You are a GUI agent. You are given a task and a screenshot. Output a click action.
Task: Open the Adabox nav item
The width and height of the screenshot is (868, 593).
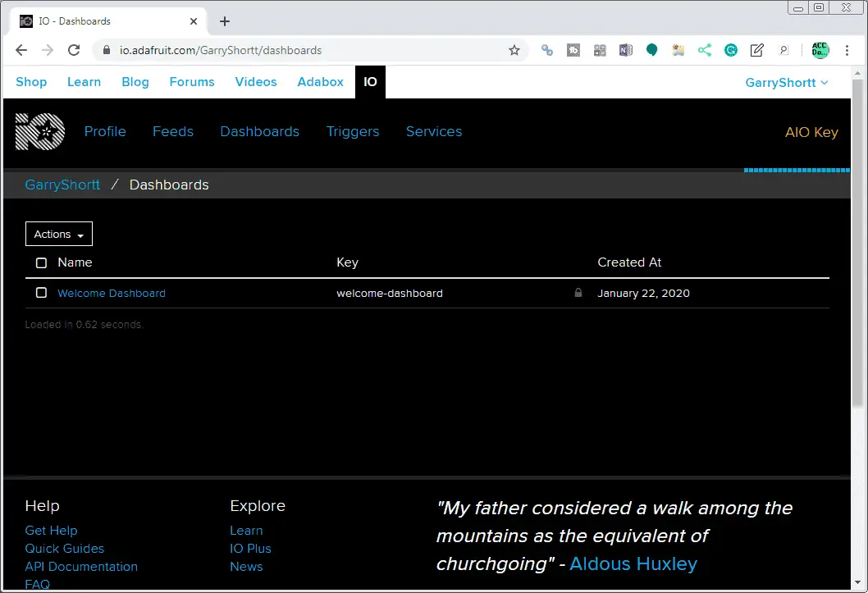[320, 82]
